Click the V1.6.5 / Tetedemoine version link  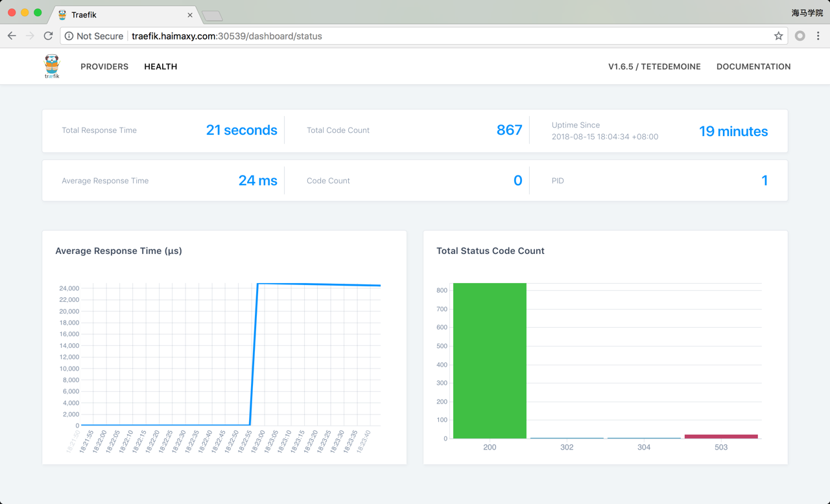pyautogui.click(x=654, y=67)
